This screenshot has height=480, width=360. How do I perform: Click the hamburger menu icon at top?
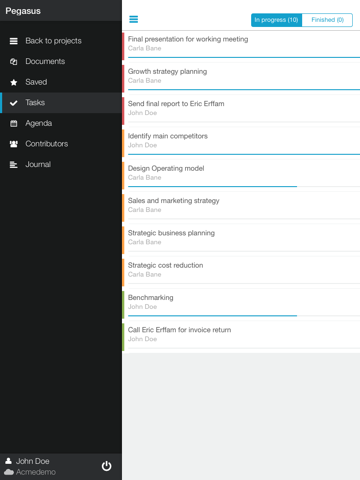(134, 19)
